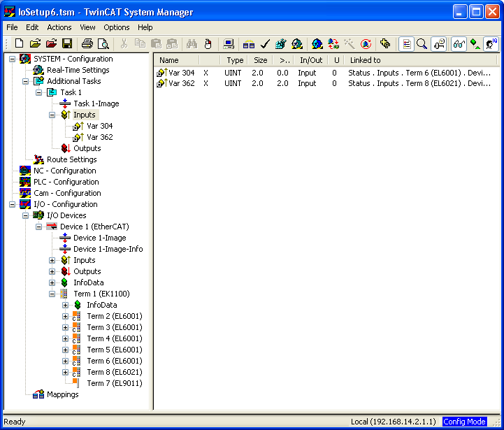Image resolution: width=504 pixels, height=430 pixels.
Task: Select Term 7 (EL9011) item
Action: point(115,383)
